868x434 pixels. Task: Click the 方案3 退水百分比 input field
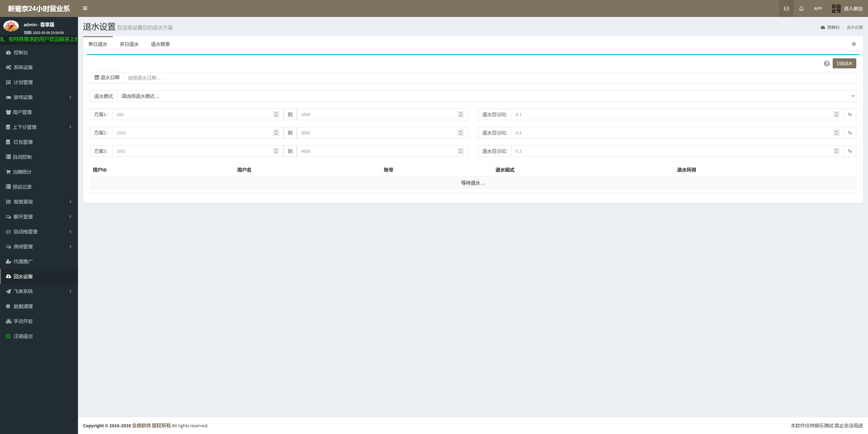point(672,151)
